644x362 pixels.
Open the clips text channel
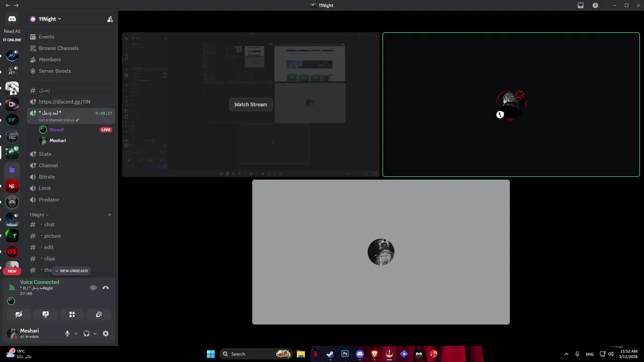[x=72, y=258]
